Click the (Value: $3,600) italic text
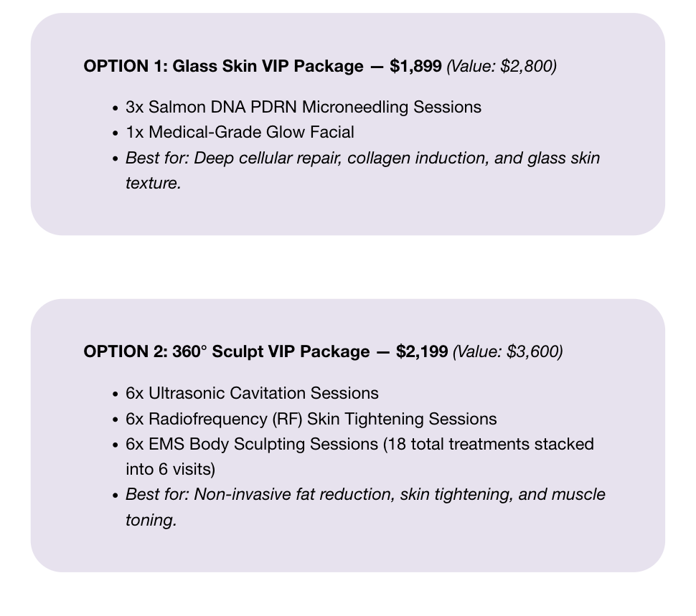Image resolution: width=696 pixels, height=616 pixels. pyautogui.click(x=508, y=351)
